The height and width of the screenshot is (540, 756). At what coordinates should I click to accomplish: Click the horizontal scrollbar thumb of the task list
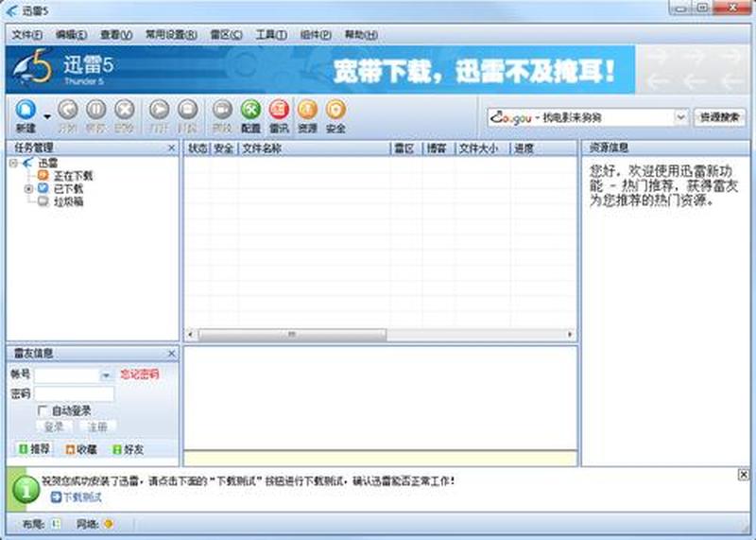pyautogui.click(x=292, y=334)
